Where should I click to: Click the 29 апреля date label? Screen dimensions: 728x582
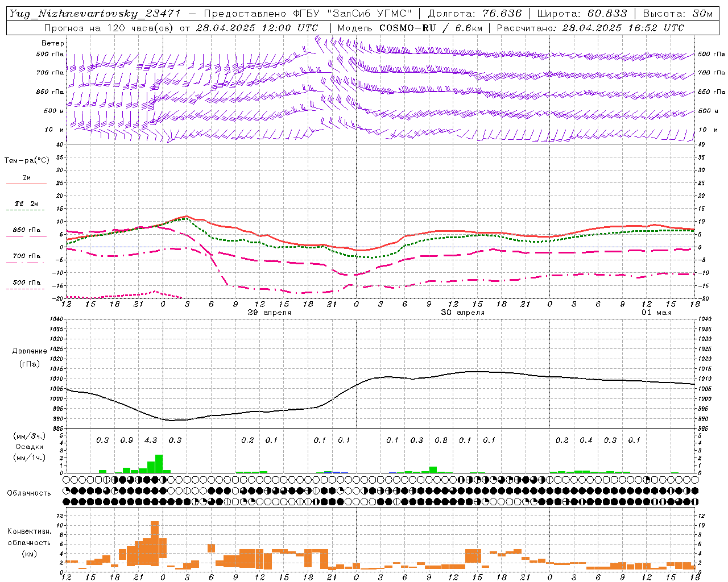pos(270,313)
